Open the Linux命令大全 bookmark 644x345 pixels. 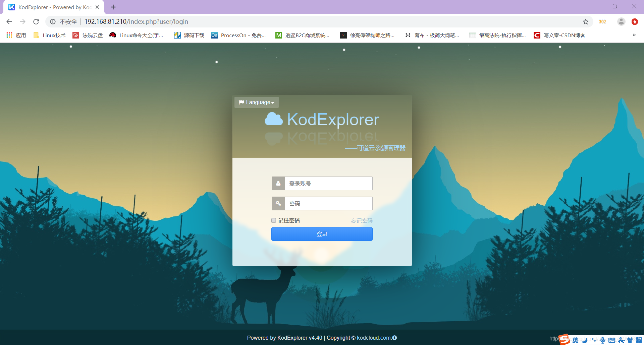[137, 35]
